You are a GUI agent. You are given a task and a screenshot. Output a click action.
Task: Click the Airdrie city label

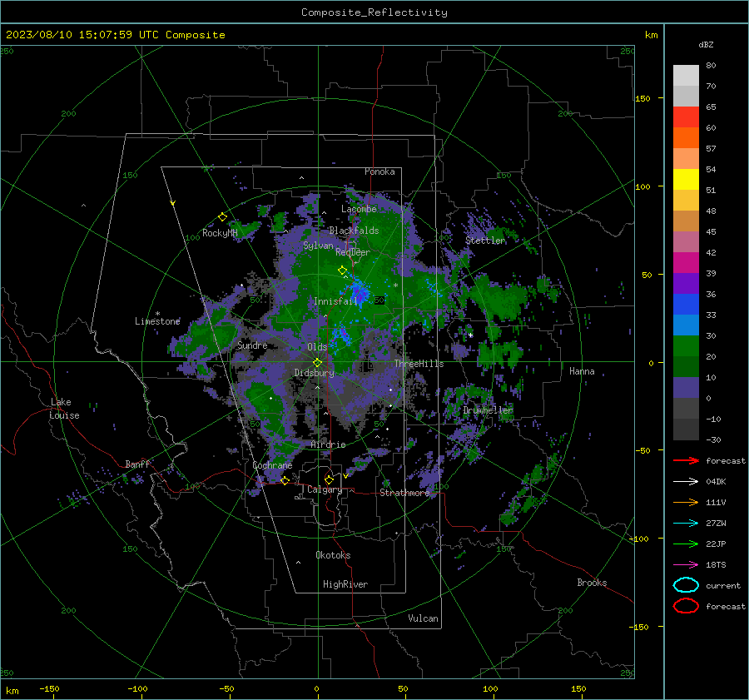point(328,444)
